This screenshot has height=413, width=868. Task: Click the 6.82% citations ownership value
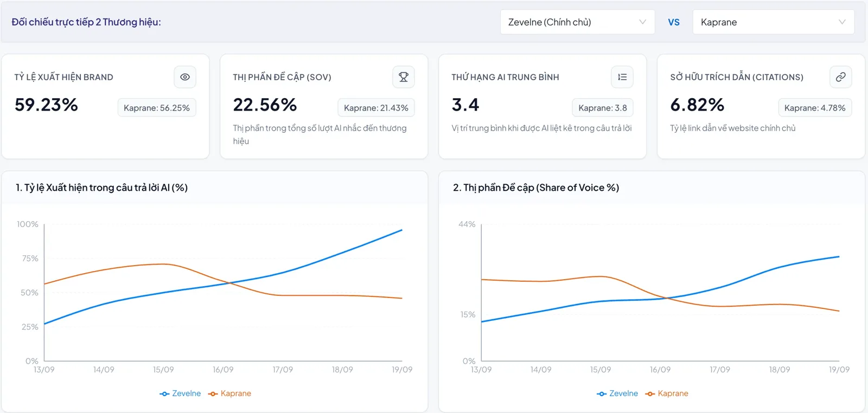click(x=698, y=105)
